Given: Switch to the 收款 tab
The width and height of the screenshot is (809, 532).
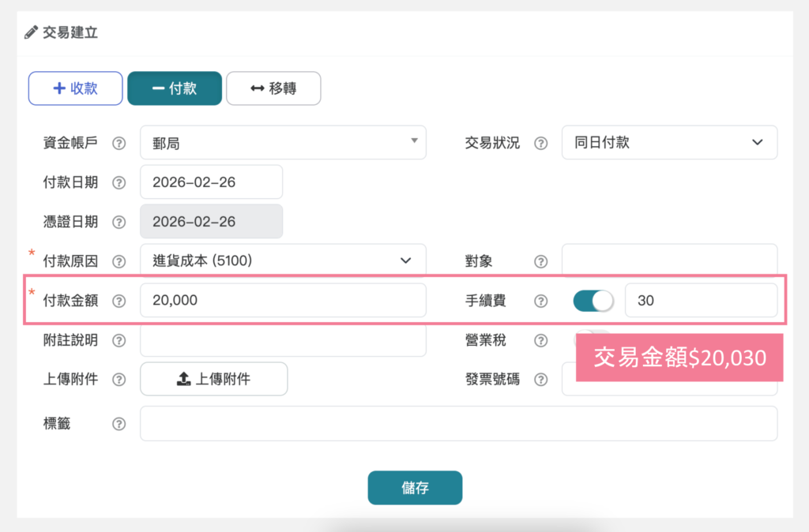Looking at the screenshot, I should pyautogui.click(x=76, y=88).
